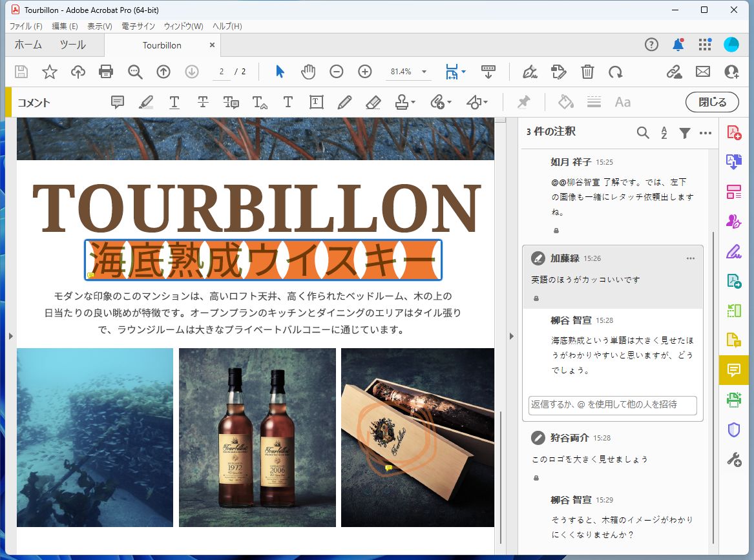Activate the Selection arrow tool
Viewport: 754px width, 560px height.
click(x=280, y=72)
